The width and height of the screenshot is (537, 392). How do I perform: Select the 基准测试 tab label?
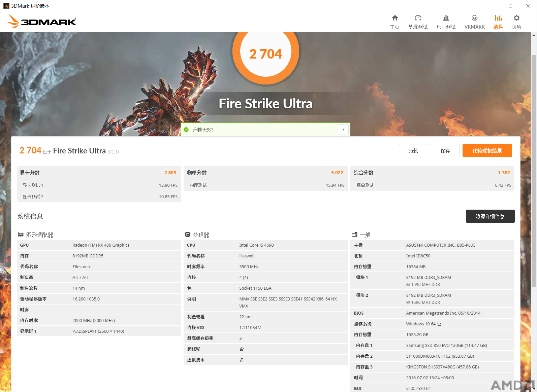pos(418,27)
